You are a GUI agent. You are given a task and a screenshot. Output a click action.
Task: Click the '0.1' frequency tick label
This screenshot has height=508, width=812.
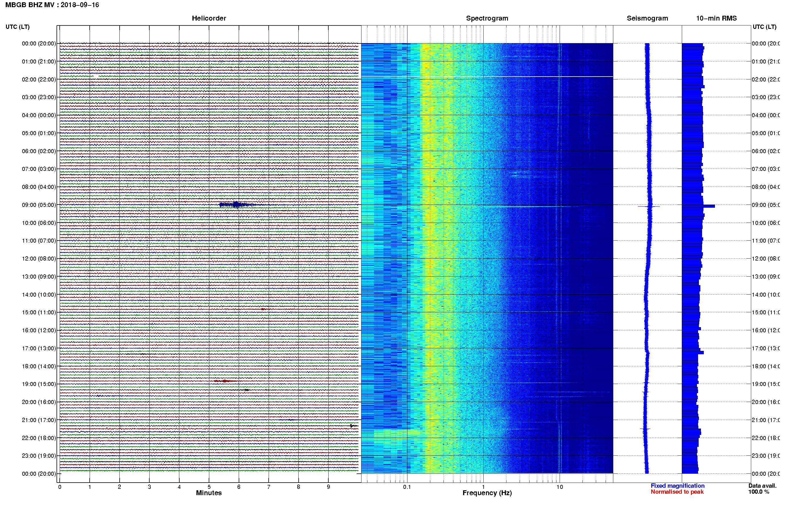pyautogui.click(x=407, y=487)
